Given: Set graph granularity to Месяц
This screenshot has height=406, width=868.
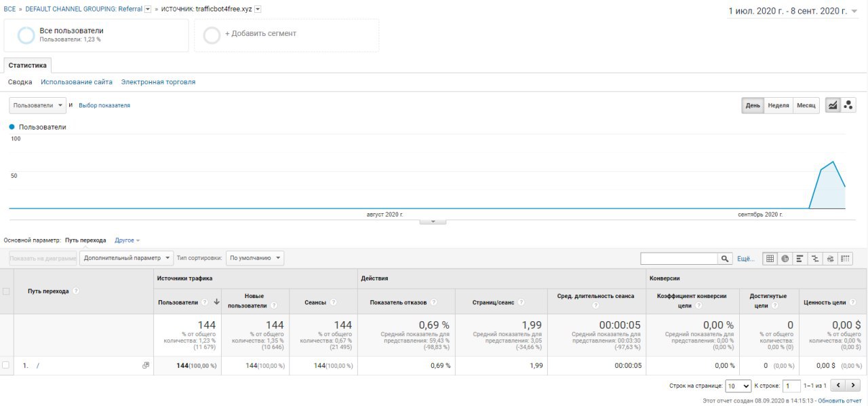Looking at the screenshot, I should [x=806, y=105].
